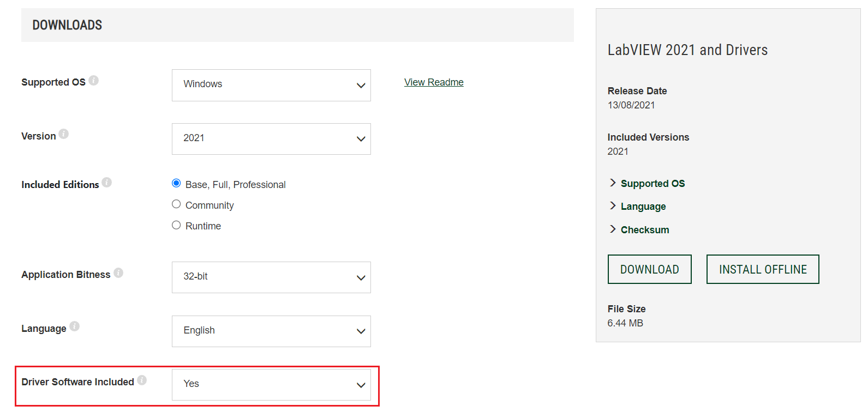Screen dimensions: 868x418
Task: Click the DOWNLOAD button
Action: coord(650,269)
